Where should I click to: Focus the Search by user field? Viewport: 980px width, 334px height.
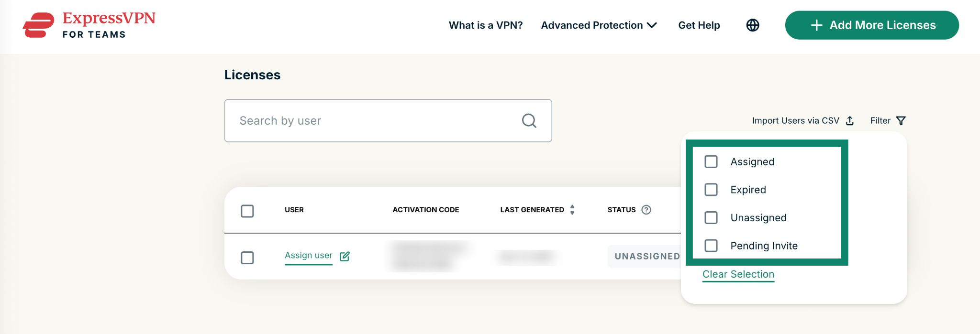point(388,121)
